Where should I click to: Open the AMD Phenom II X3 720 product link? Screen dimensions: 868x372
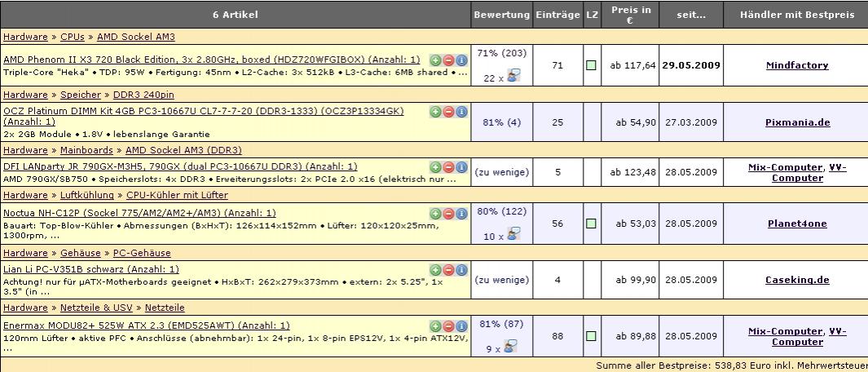211,60
